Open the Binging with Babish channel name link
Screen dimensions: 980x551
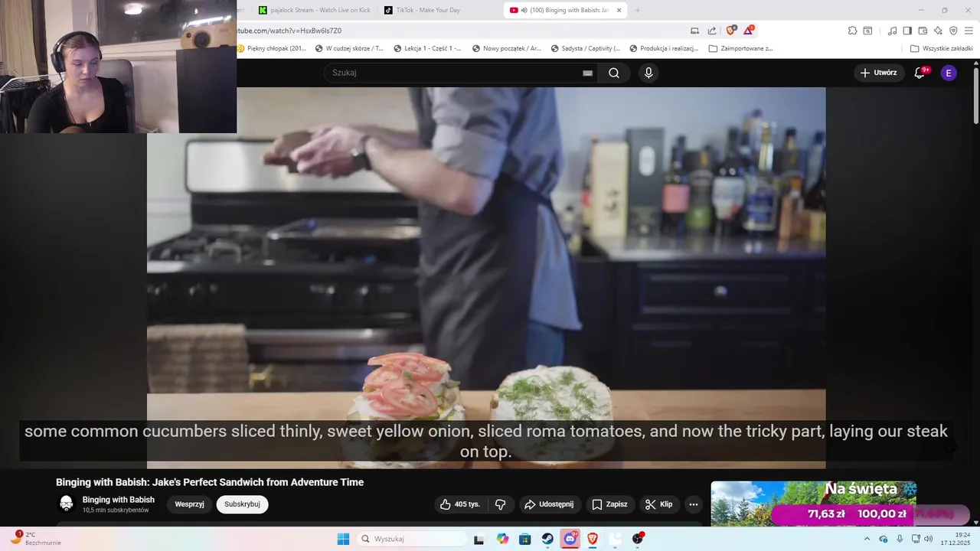[x=119, y=500]
